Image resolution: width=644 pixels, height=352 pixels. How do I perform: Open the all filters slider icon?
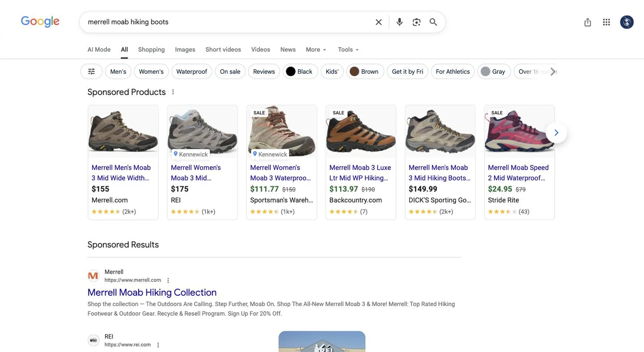[91, 71]
